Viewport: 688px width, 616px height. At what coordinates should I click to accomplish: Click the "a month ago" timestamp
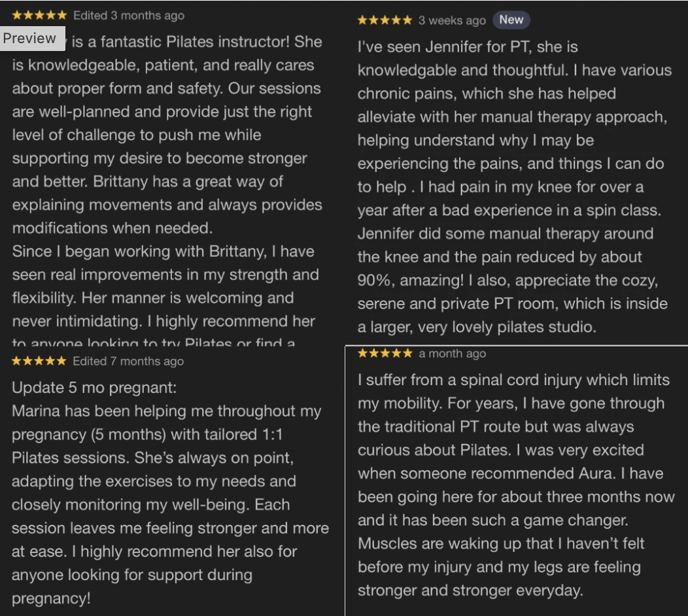click(453, 354)
